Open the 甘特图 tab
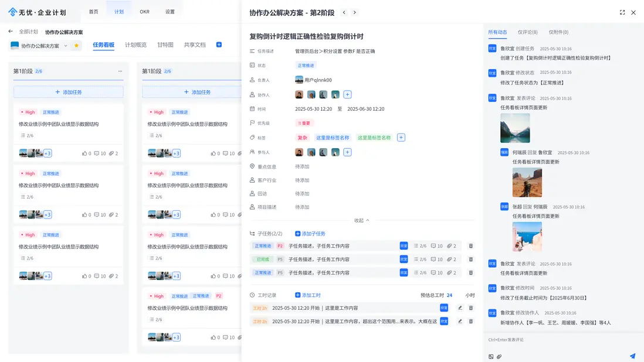The height and width of the screenshot is (362, 644). pos(165,45)
